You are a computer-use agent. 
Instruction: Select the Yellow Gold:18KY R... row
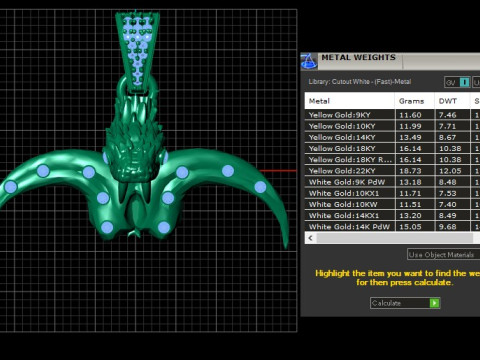pyautogui.click(x=392, y=160)
